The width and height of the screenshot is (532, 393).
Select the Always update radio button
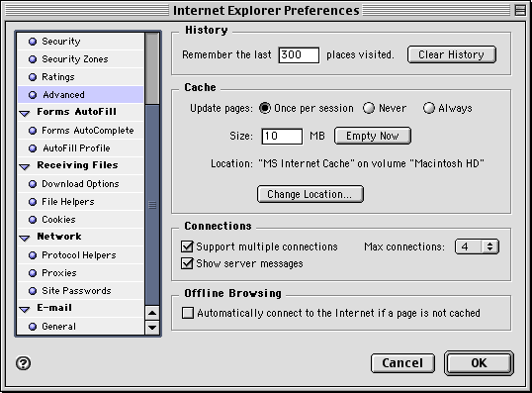click(429, 108)
